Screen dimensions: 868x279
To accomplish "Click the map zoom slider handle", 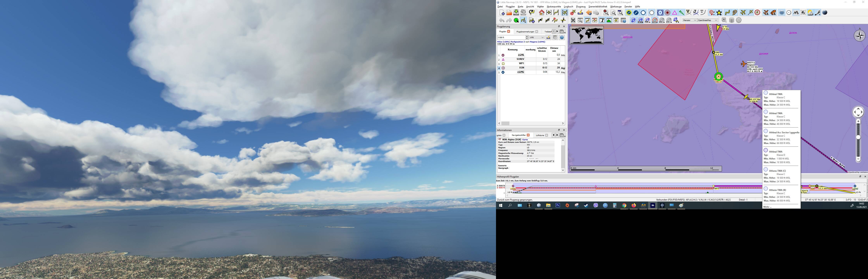I will [858, 137].
